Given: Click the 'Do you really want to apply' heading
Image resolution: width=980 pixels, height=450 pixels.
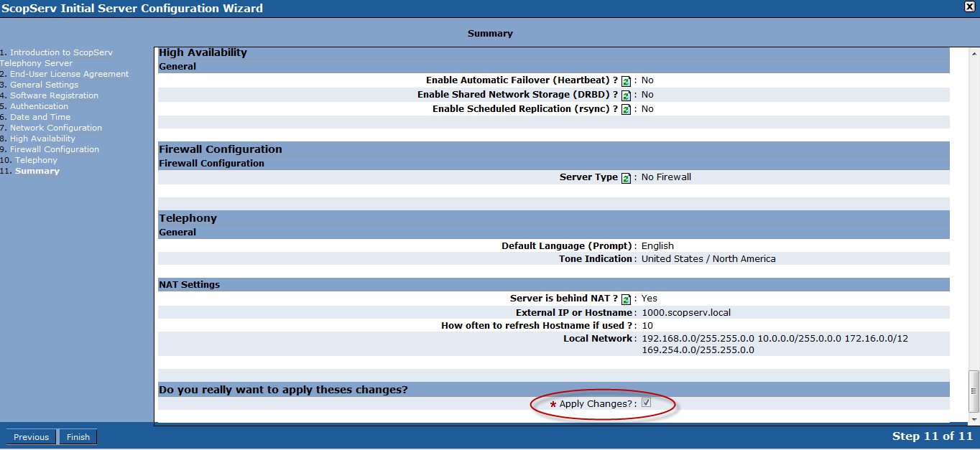Looking at the screenshot, I should pos(283,390).
